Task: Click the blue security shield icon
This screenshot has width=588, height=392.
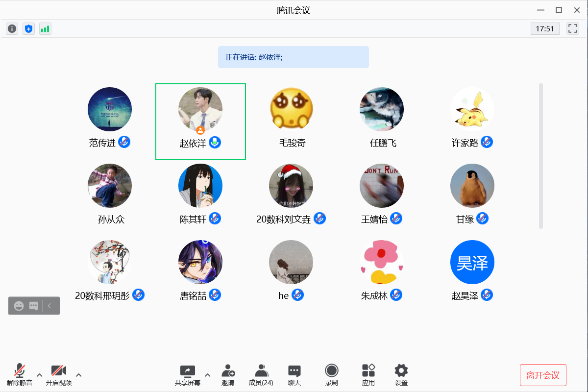Action: (29, 29)
